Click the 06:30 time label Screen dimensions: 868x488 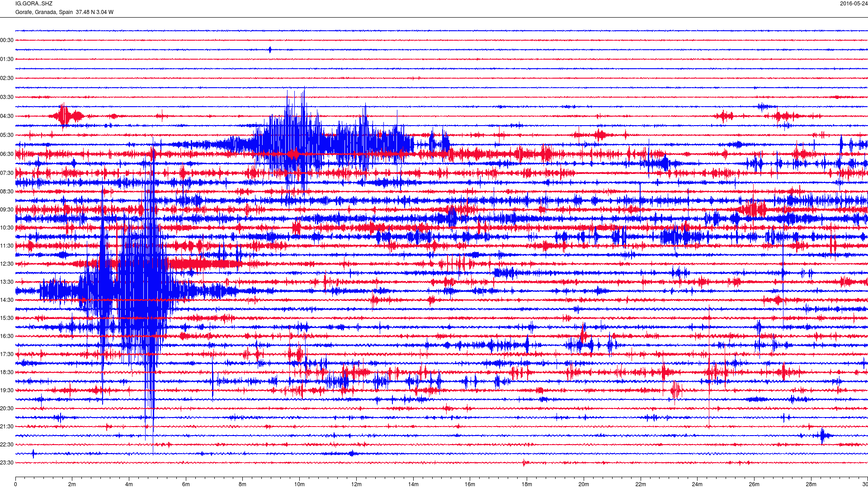click(7, 154)
